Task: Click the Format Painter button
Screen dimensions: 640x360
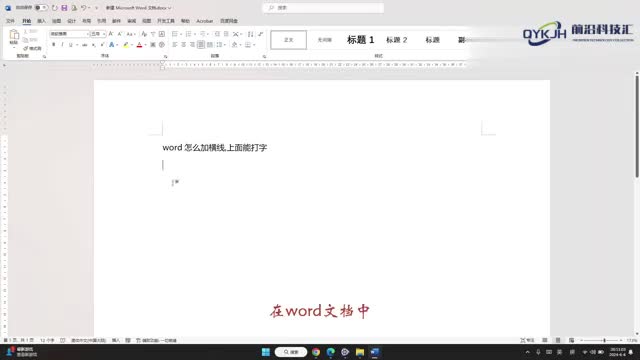Action: click(x=33, y=48)
